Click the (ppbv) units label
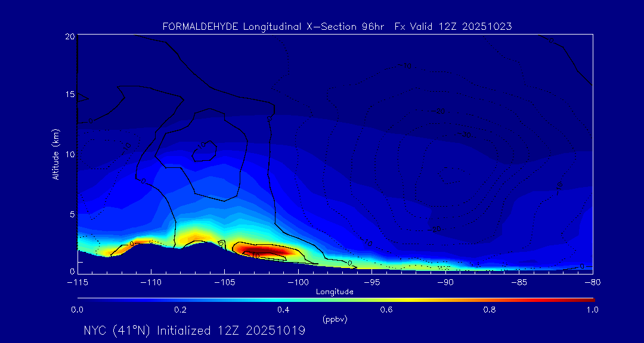The width and height of the screenshot is (644, 343). [x=335, y=319]
